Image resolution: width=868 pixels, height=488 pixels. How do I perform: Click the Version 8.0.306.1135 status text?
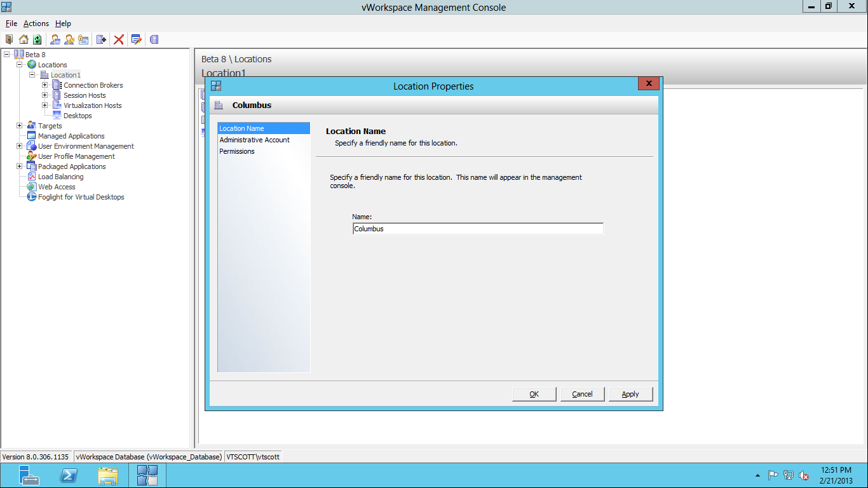tap(36, 457)
